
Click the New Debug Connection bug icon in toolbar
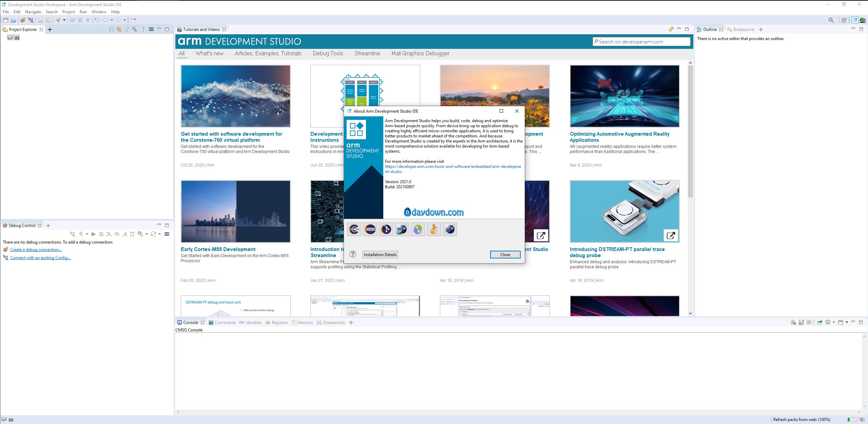[x=23, y=20]
